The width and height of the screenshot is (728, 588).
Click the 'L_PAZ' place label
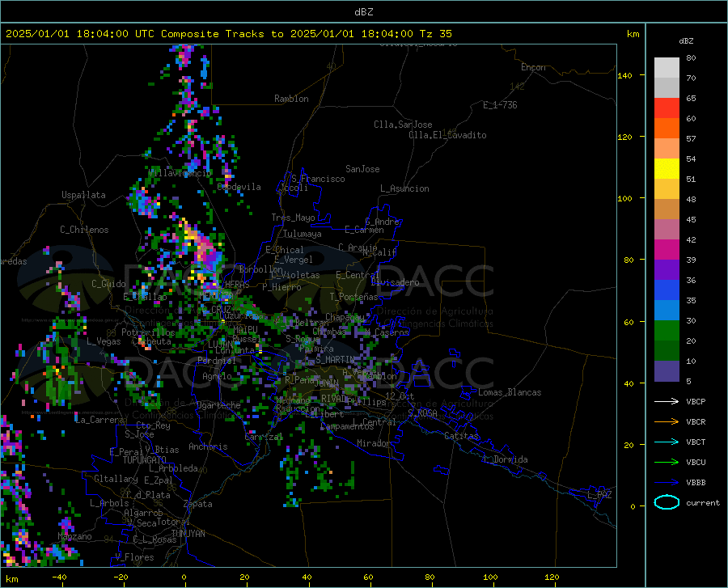(599, 495)
